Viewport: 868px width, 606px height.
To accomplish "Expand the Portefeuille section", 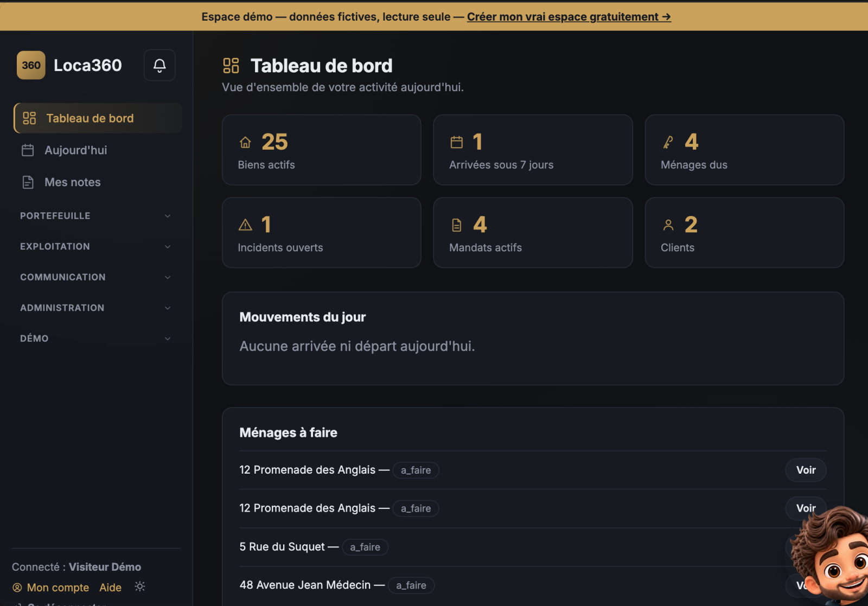I will pos(95,216).
